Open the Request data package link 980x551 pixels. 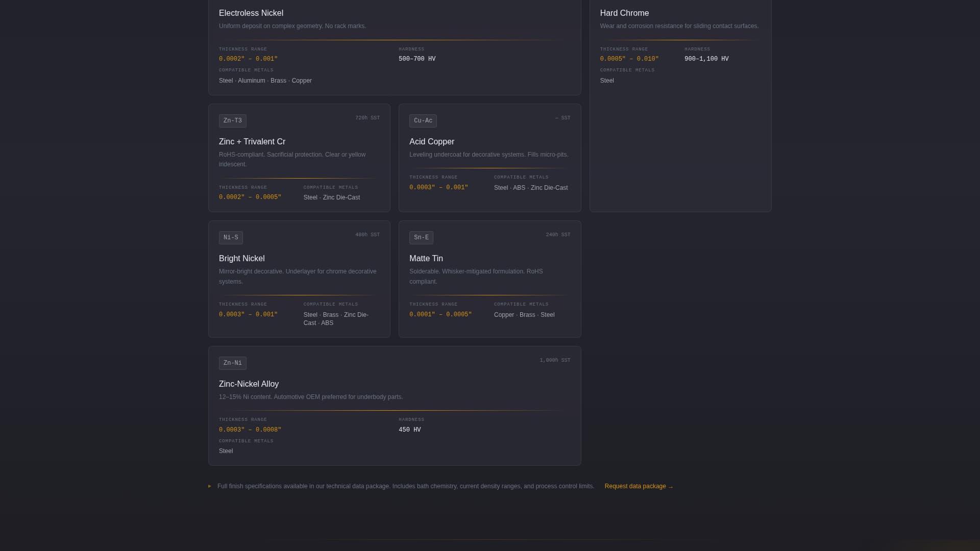[639, 486]
